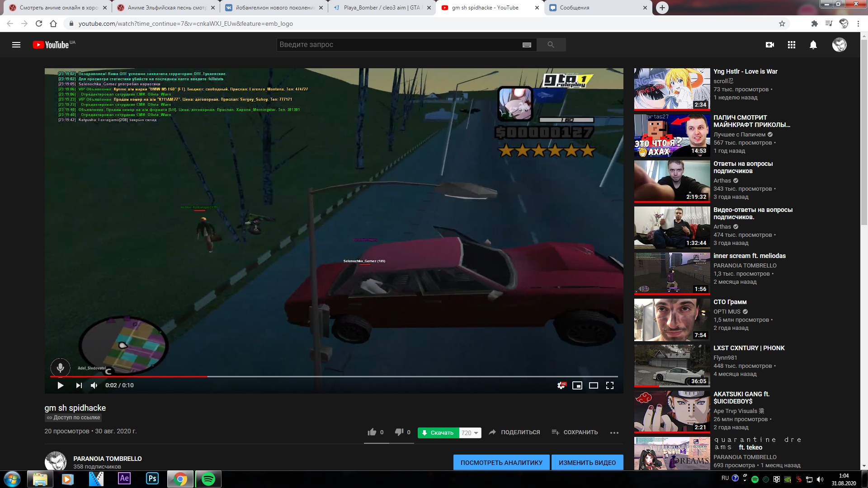Open account avatar menu in YouTube header
Image resolution: width=868 pixels, height=488 pixels.
[840, 45]
